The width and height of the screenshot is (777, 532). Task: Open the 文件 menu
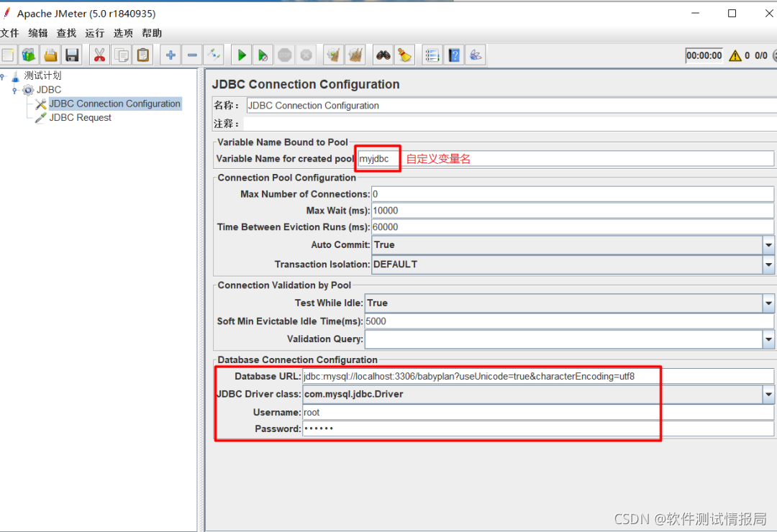pos(9,33)
